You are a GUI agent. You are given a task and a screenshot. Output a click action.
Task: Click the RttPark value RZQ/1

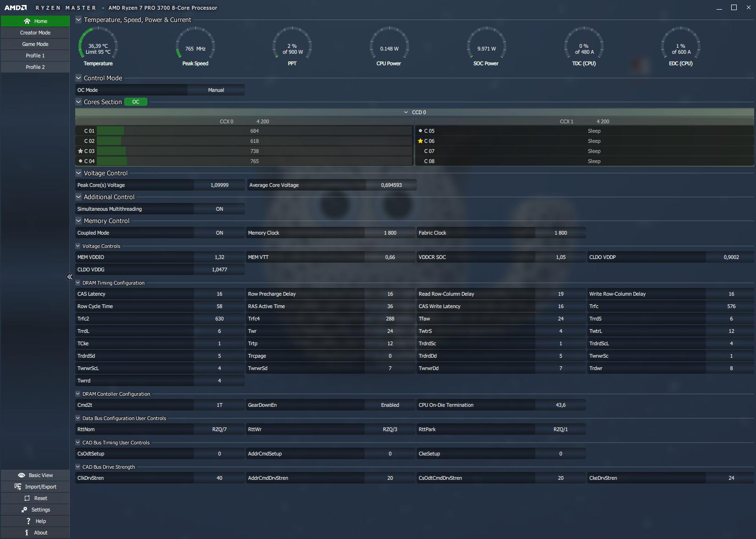[561, 429]
